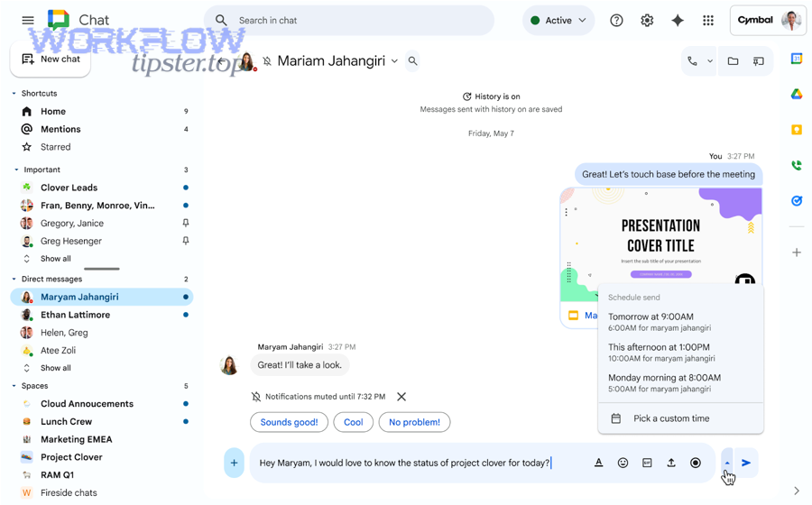
Task: Click the New chat button
Action: (51, 60)
